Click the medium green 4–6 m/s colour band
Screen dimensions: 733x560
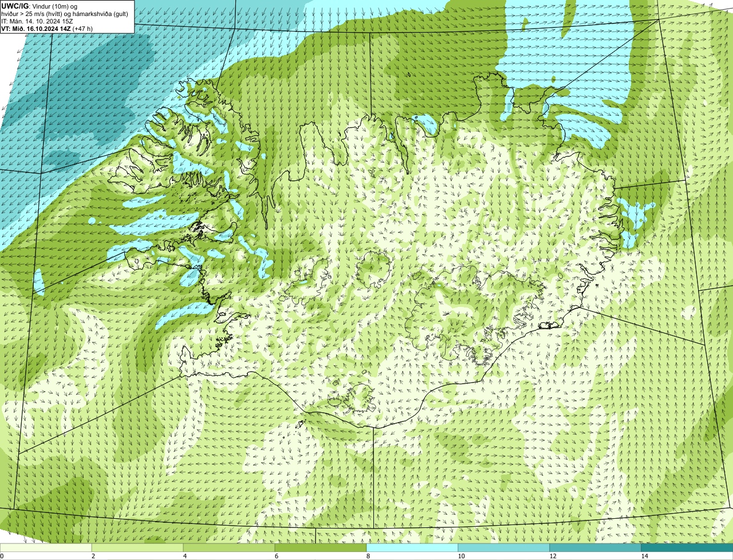229,547
